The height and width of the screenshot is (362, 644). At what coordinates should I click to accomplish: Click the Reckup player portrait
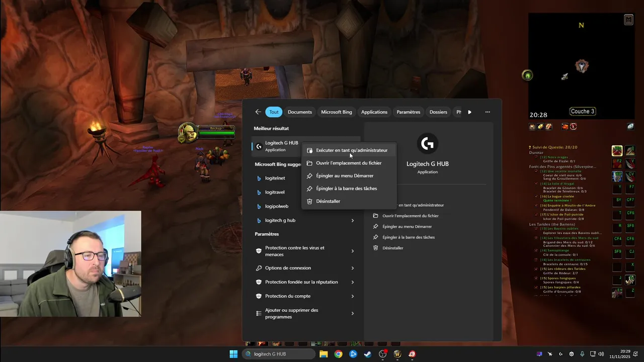(x=188, y=133)
